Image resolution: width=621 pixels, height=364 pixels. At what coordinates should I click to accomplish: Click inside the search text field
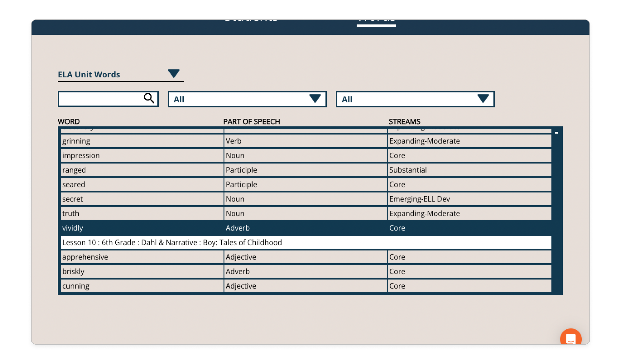coord(98,99)
